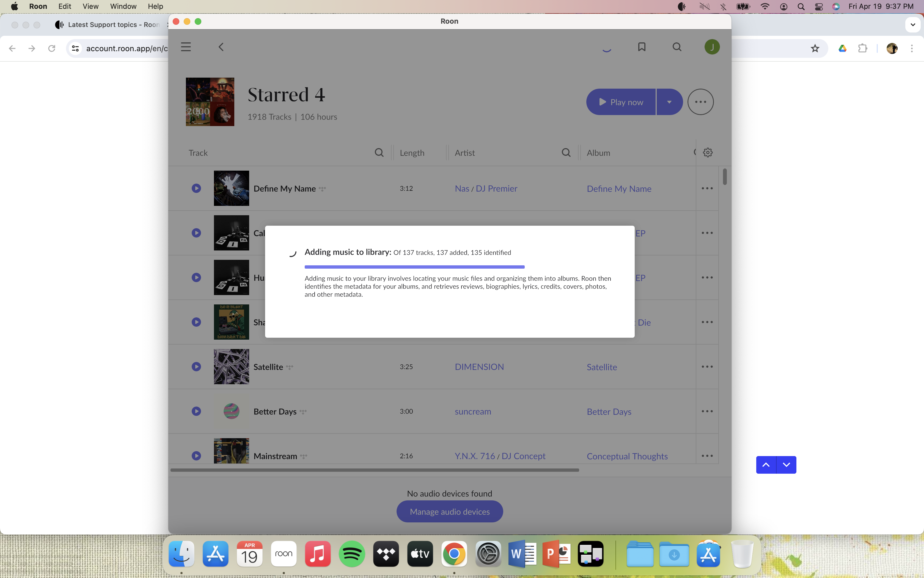This screenshot has height=578, width=924.
Task: Click the horizontal scrollbar under track list
Action: (x=375, y=470)
